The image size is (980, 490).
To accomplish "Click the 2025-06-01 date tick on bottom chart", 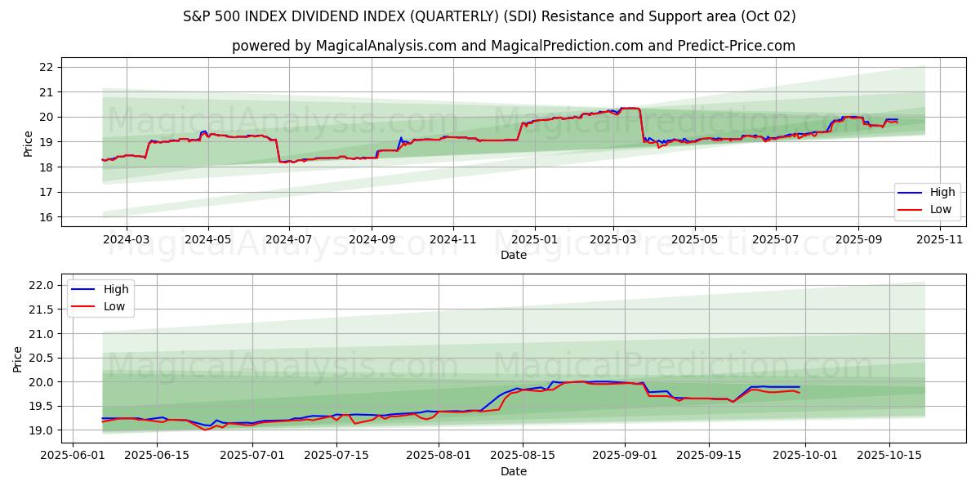I will 73,455.
